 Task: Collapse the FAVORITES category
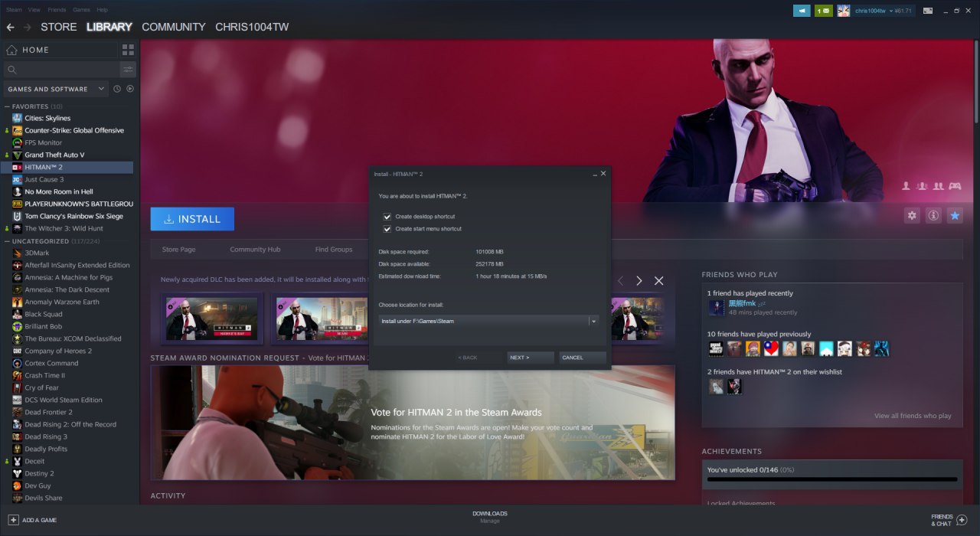[x=7, y=106]
